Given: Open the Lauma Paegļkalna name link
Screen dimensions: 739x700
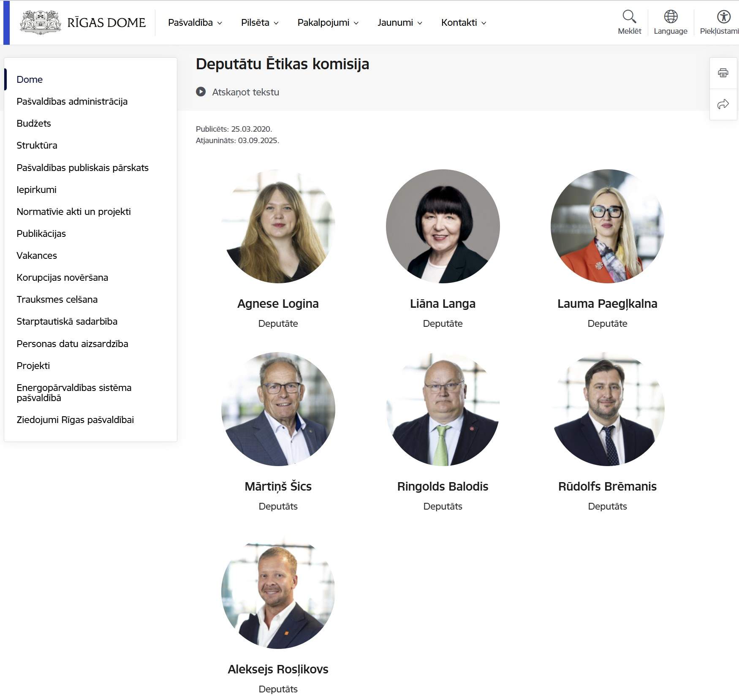Looking at the screenshot, I should [x=607, y=304].
